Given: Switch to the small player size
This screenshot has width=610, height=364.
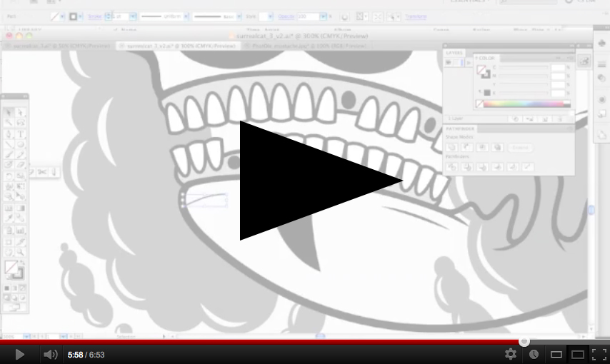Looking at the screenshot, I should coord(556,355).
